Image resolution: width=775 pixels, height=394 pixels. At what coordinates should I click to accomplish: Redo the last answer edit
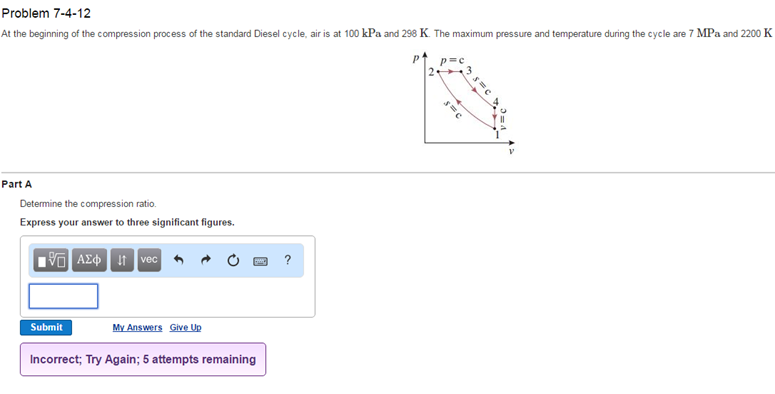[206, 260]
